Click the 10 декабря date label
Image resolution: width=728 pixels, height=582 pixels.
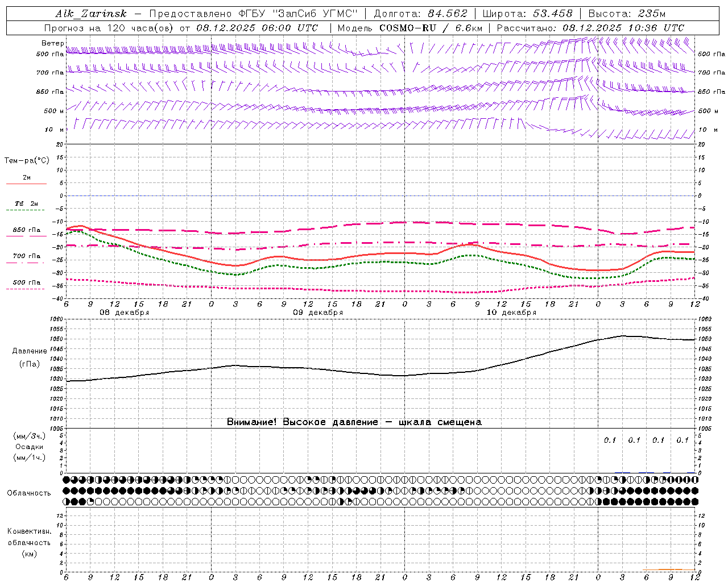[x=511, y=313]
